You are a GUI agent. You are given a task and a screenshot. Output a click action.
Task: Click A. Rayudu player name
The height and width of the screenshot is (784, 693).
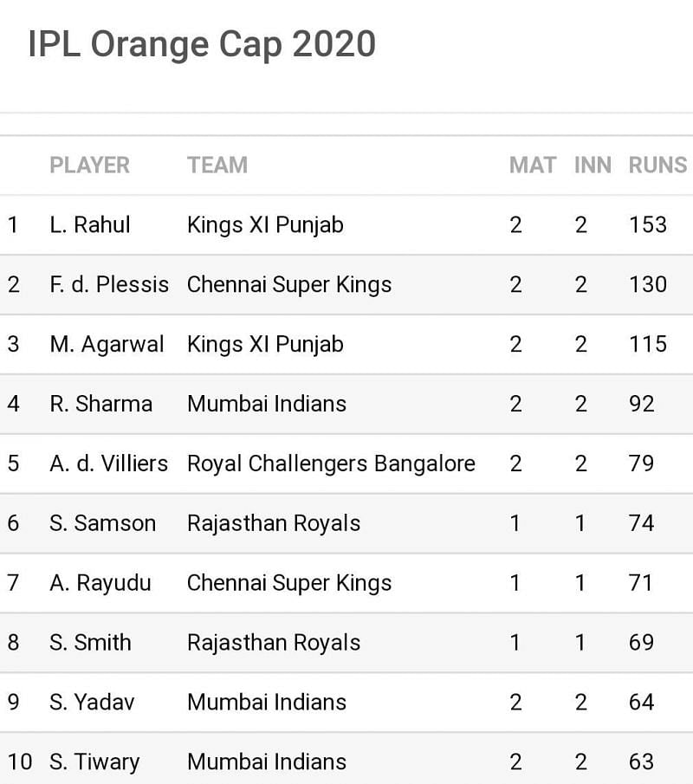coord(100,583)
